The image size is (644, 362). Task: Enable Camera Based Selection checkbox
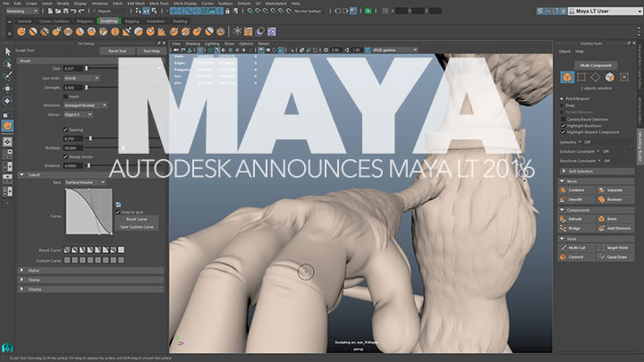(x=563, y=119)
